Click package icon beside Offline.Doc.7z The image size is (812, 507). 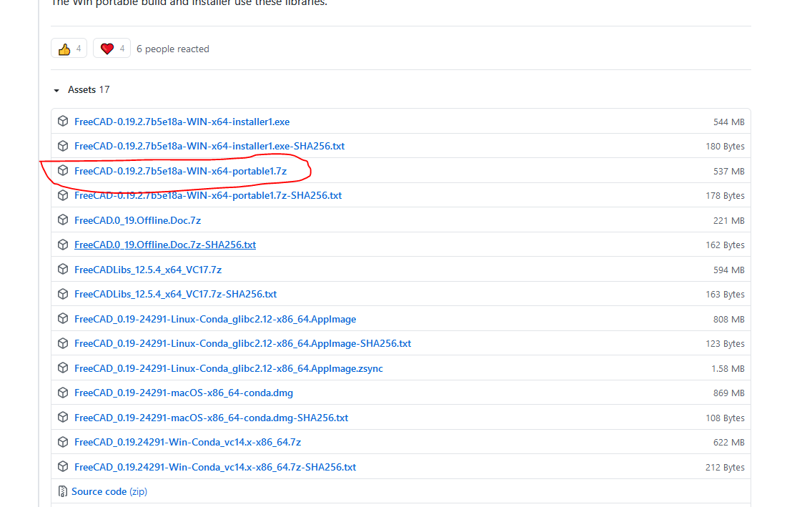[x=63, y=220]
